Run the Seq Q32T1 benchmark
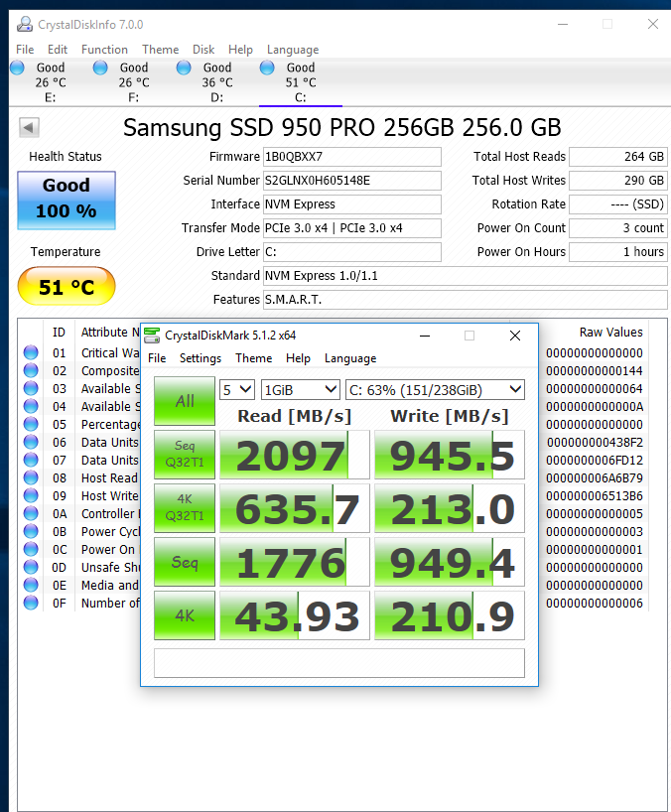 pos(185,455)
